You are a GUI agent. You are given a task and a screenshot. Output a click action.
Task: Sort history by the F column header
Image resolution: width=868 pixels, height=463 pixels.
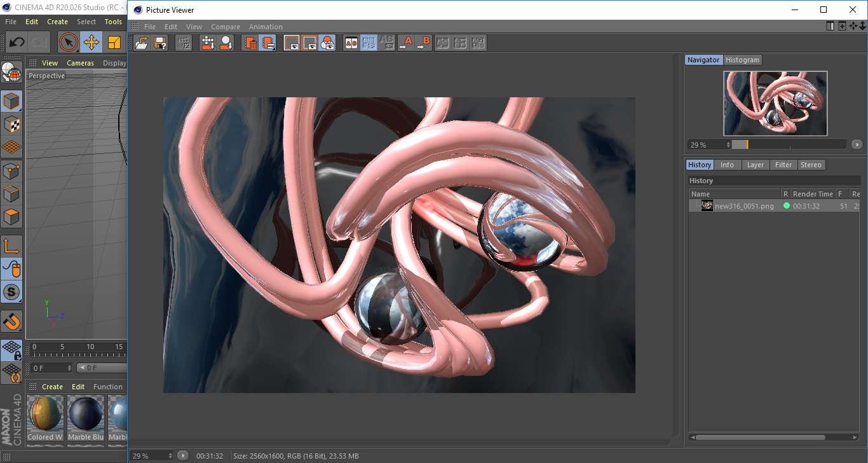tap(842, 194)
